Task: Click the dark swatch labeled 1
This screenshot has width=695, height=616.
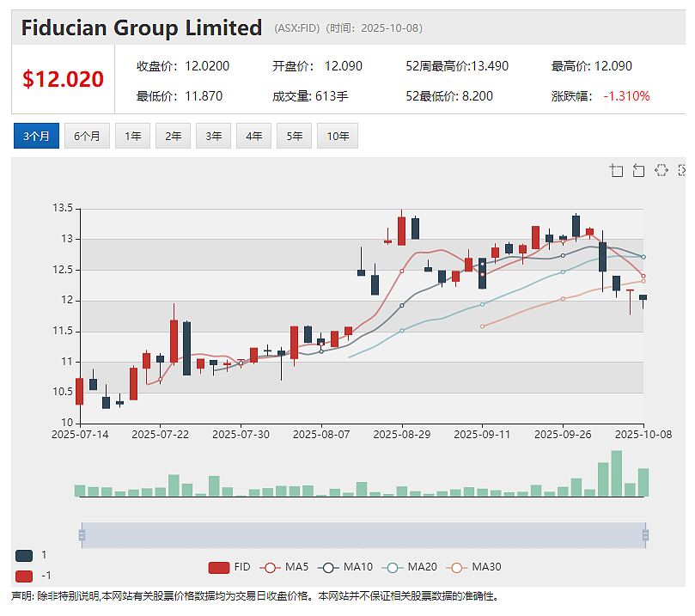Action: 24,555
